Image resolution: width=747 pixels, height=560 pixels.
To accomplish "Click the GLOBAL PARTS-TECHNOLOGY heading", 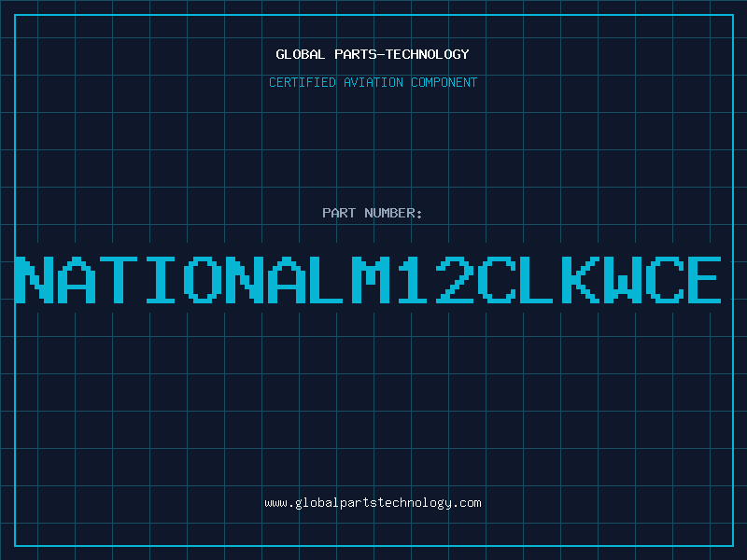I will click(373, 54).
